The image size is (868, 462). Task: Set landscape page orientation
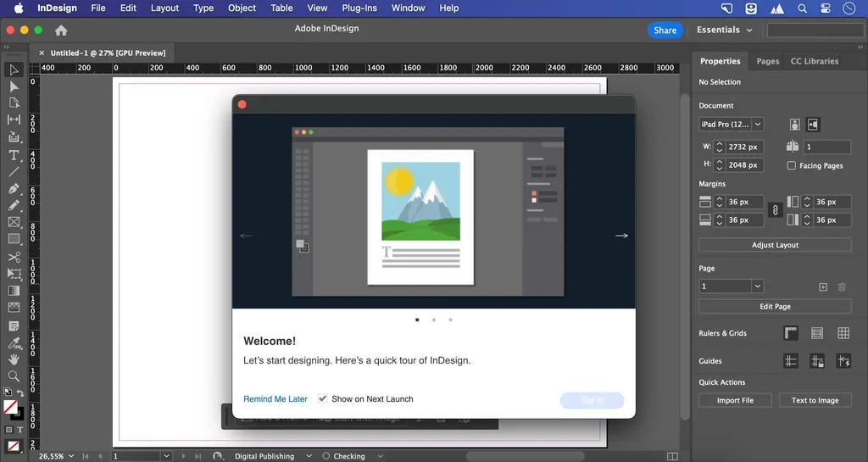(x=813, y=125)
